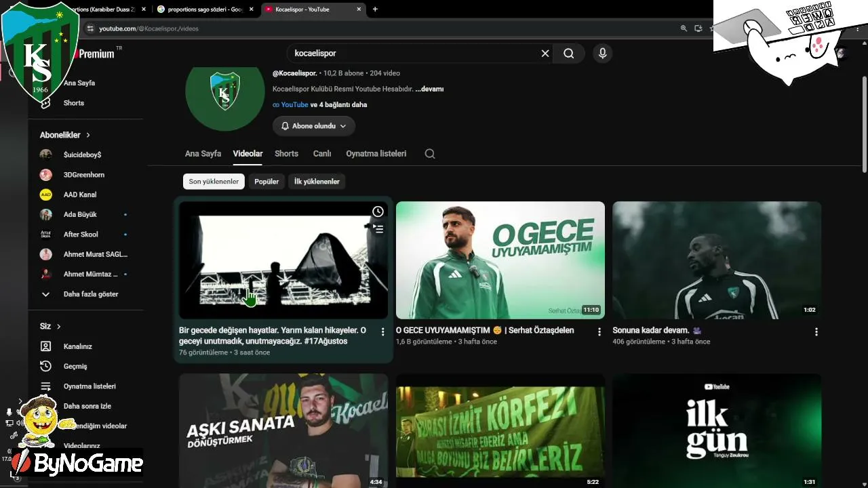Image resolution: width=868 pixels, height=488 pixels.
Task: Open the 'Abone olundu' subscription dropdown
Action: click(x=314, y=126)
